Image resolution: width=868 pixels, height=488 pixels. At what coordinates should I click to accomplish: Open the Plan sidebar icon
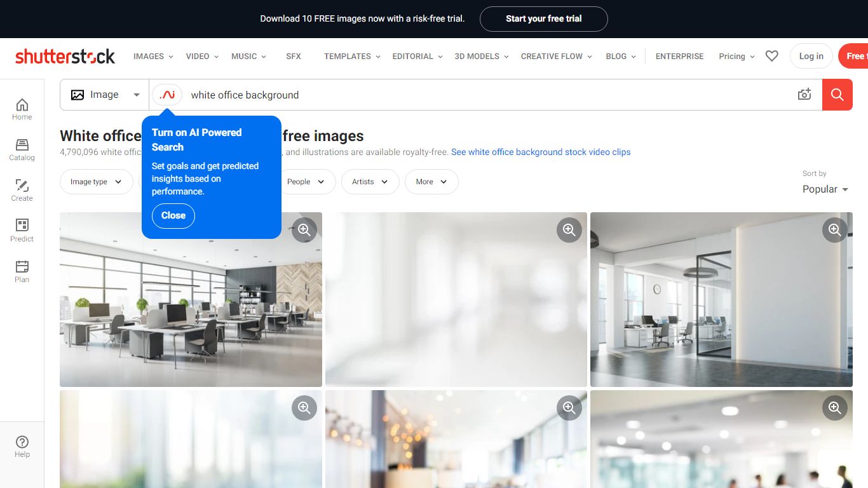click(22, 272)
